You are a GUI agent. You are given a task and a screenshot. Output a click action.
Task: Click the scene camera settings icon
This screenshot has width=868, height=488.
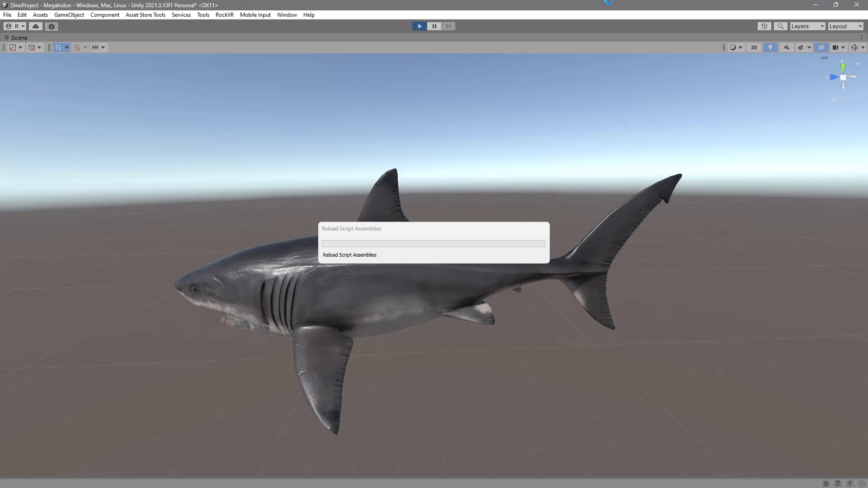(x=835, y=47)
